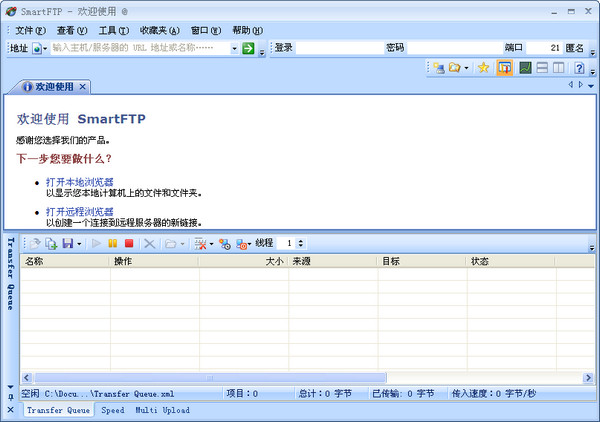Image resolution: width=600 pixels, height=422 pixels.
Task: Toggle the horizontal split layout
Action: click(x=541, y=68)
